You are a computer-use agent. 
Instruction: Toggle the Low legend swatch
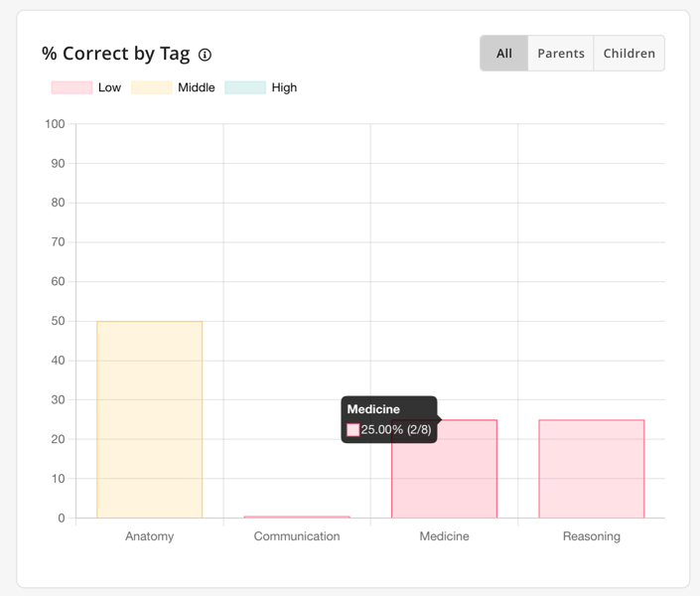(71, 87)
